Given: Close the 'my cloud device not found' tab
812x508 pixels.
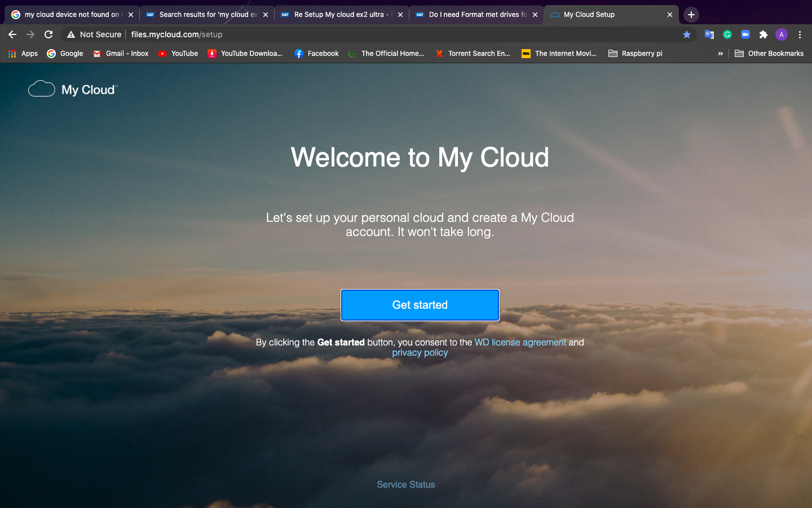Looking at the screenshot, I should [x=131, y=15].
